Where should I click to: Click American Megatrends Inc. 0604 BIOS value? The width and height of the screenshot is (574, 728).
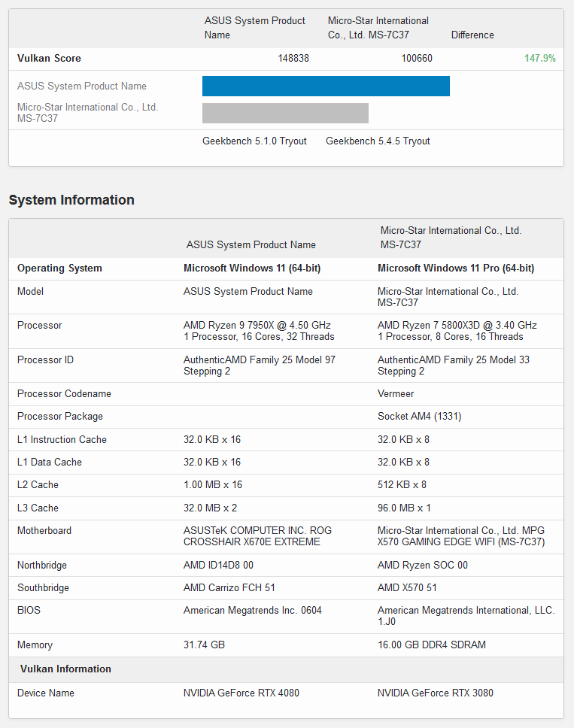(252, 611)
